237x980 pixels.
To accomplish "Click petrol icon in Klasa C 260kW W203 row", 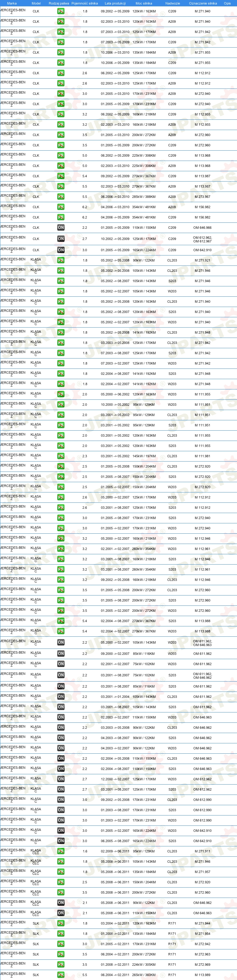I will pos(61,549).
